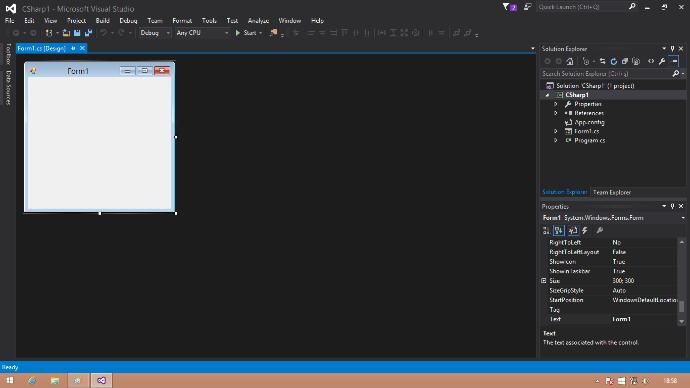Expand the Program.cs node
The image size is (690, 388).
[x=556, y=140]
